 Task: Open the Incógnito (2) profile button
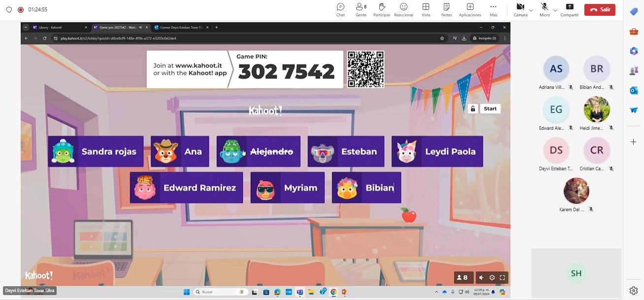[485, 38]
